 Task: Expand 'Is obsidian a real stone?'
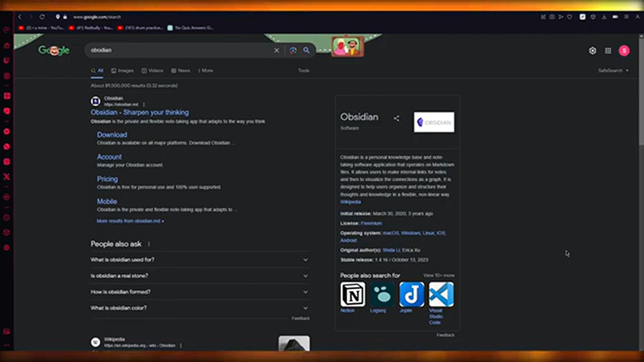tap(200, 276)
